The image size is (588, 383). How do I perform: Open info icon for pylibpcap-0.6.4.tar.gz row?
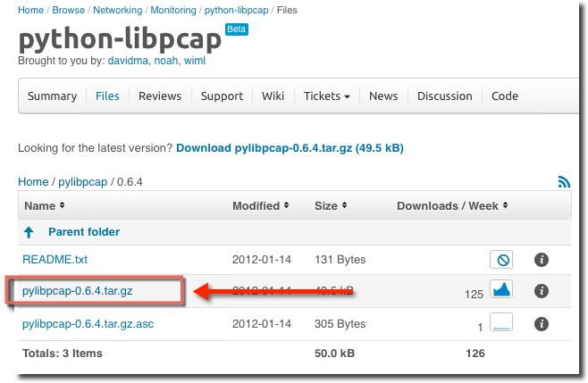pyautogui.click(x=542, y=291)
